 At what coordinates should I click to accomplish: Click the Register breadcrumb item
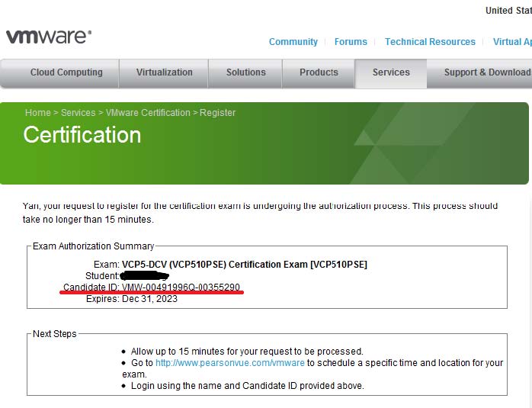(218, 113)
